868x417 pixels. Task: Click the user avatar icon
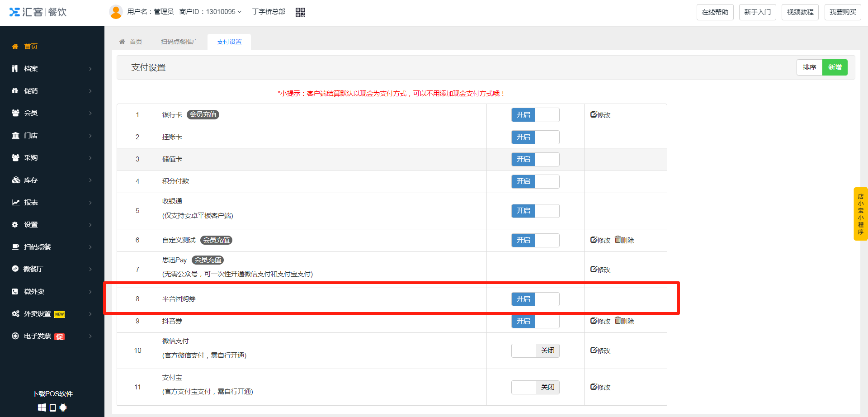point(116,12)
